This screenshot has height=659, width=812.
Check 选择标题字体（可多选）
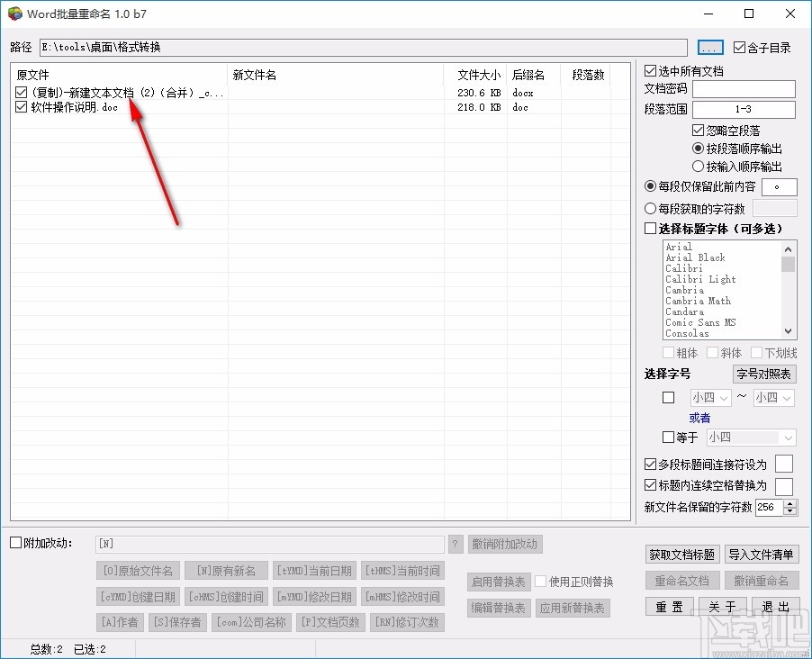tap(650, 229)
